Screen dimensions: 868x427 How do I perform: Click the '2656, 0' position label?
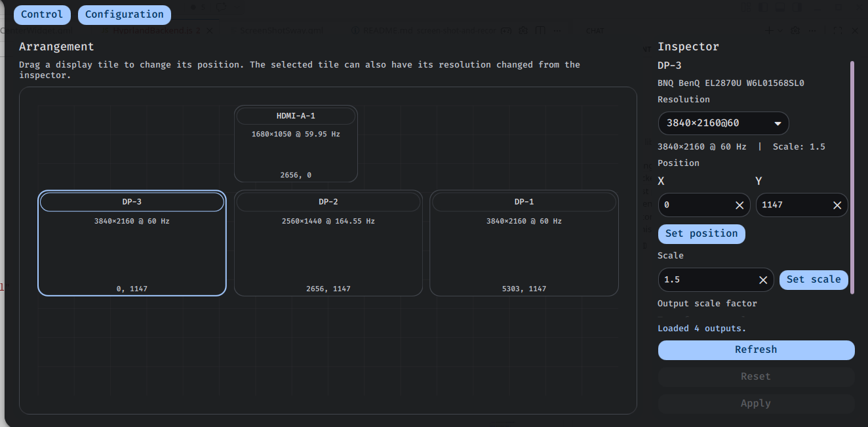(x=296, y=175)
